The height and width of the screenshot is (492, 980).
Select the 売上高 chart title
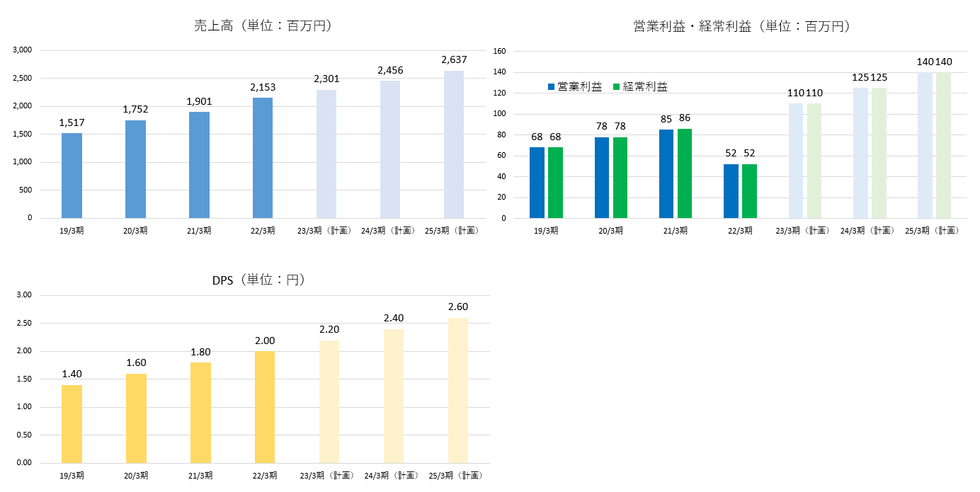click(x=263, y=26)
